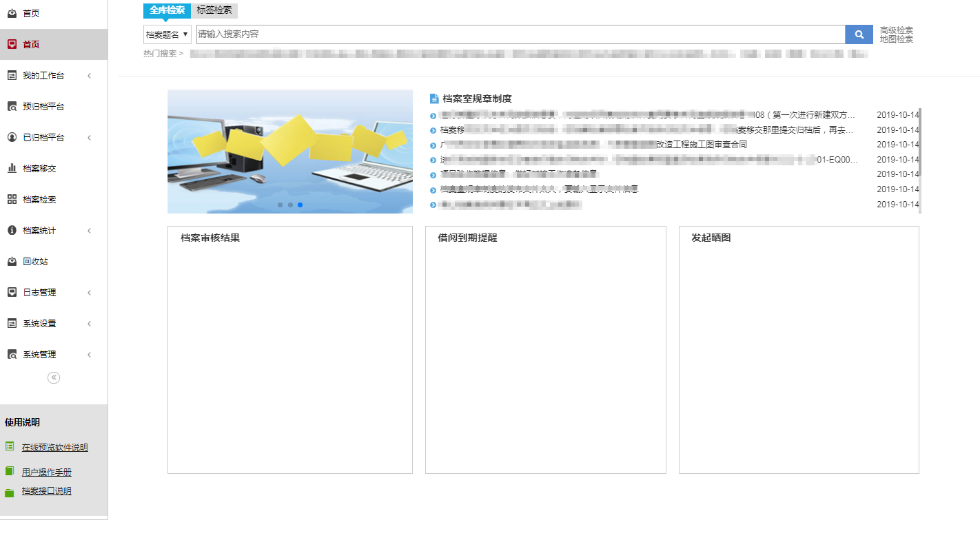Click the green icon beside 在线预览软件说明
Screen dimensions: 980x540
click(x=10, y=446)
